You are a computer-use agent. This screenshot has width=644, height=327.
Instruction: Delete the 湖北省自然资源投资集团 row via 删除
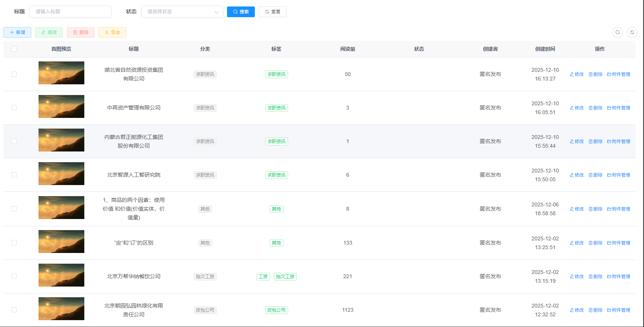[x=596, y=74]
